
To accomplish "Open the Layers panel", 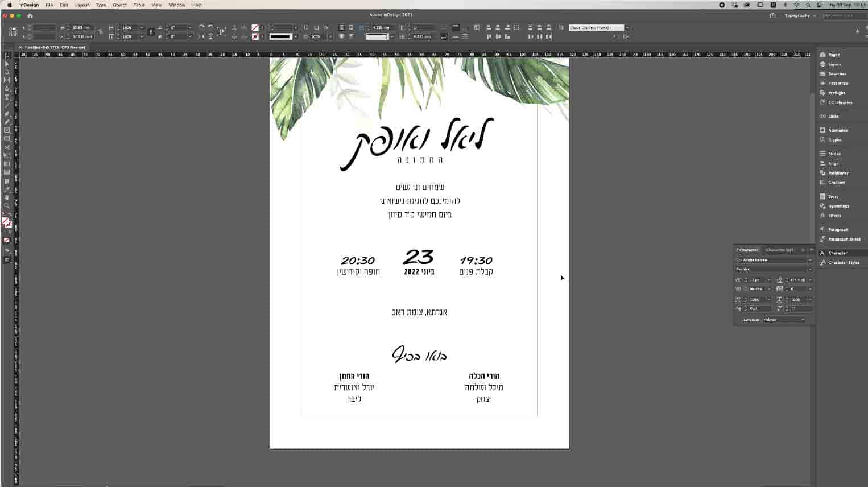I will point(834,64).
